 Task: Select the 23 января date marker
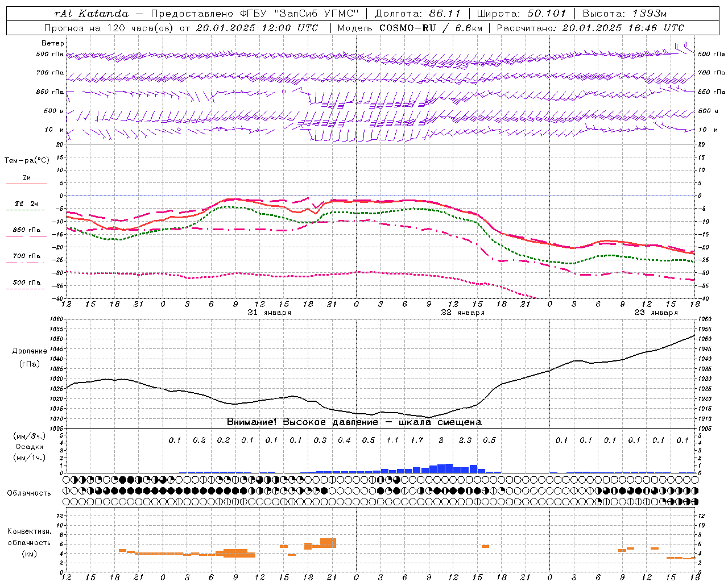(656, 313)
